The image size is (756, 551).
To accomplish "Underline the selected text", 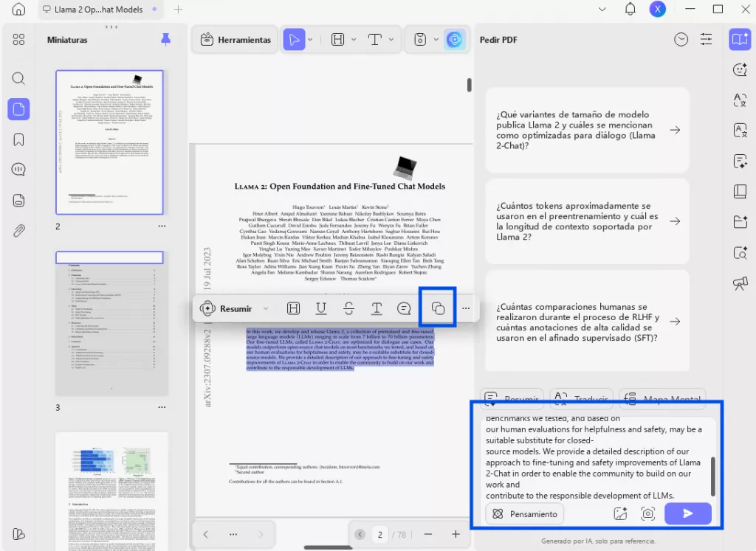I will coord(321,308).
